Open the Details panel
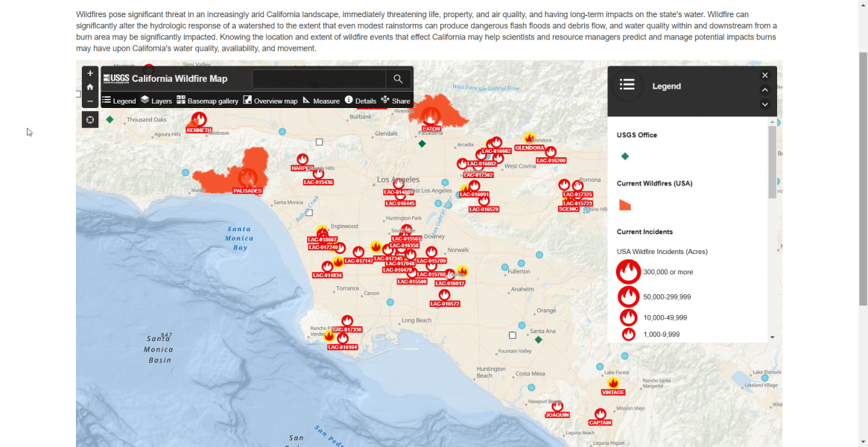This screenshot has height=447, width=868. (x=360, y=101)
